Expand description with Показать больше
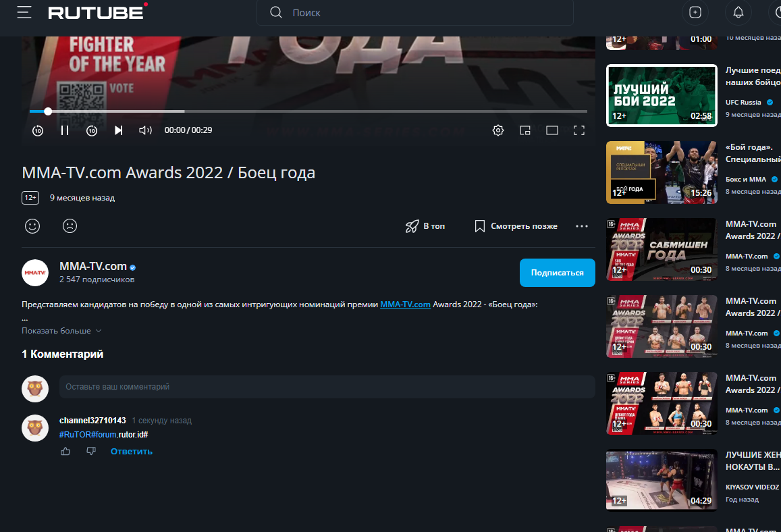 point(61,331)
